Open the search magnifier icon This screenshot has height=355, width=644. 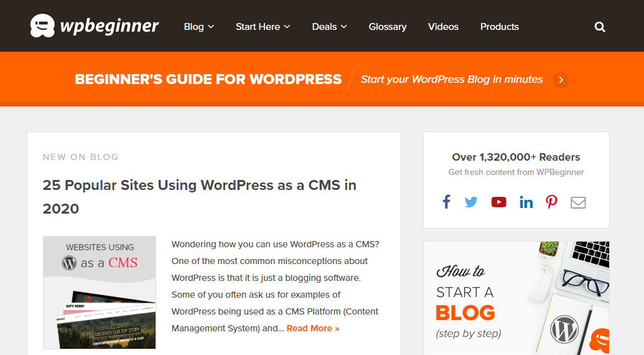pos(600,27)
